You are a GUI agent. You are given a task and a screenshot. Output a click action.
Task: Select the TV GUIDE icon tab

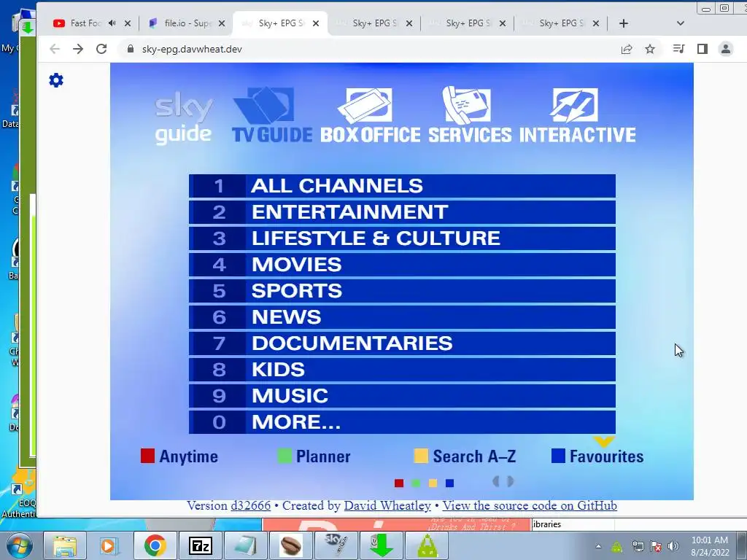272,114
